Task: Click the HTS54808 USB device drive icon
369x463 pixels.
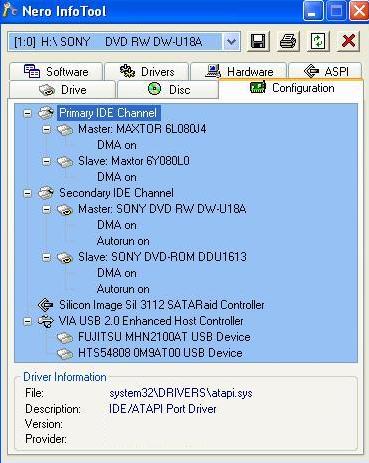Action: click(x=65, y=353)
